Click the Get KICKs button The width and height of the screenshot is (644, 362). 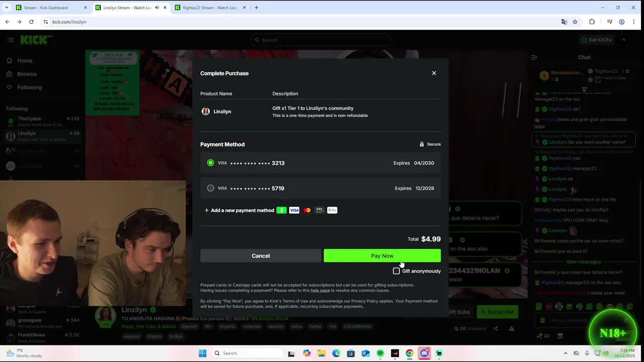596,40
